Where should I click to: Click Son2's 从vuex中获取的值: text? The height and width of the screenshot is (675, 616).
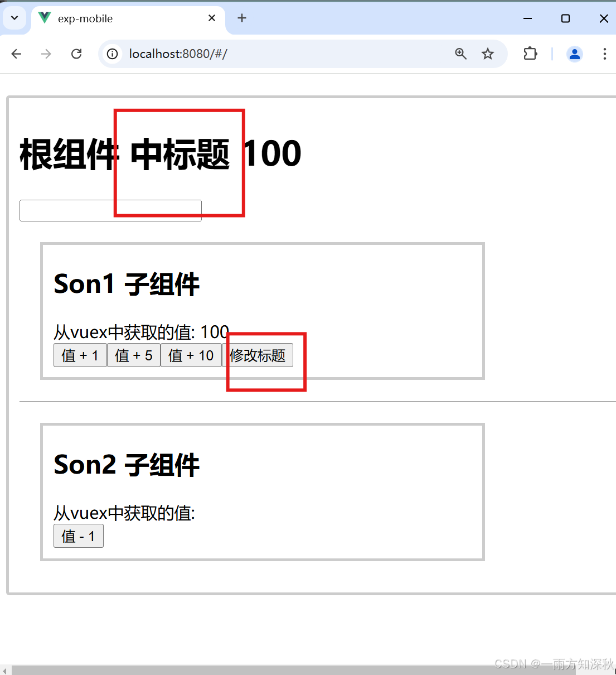click(x=124, y=513)
